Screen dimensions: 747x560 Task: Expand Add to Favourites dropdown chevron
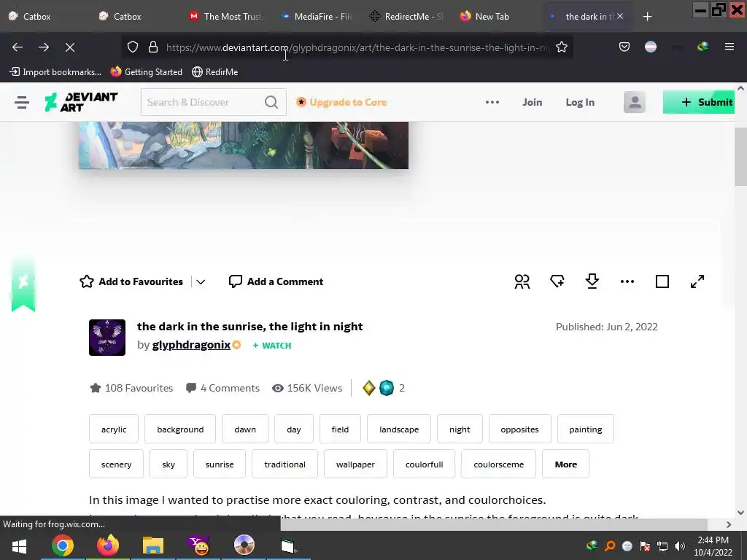click(x=201, y=282)
